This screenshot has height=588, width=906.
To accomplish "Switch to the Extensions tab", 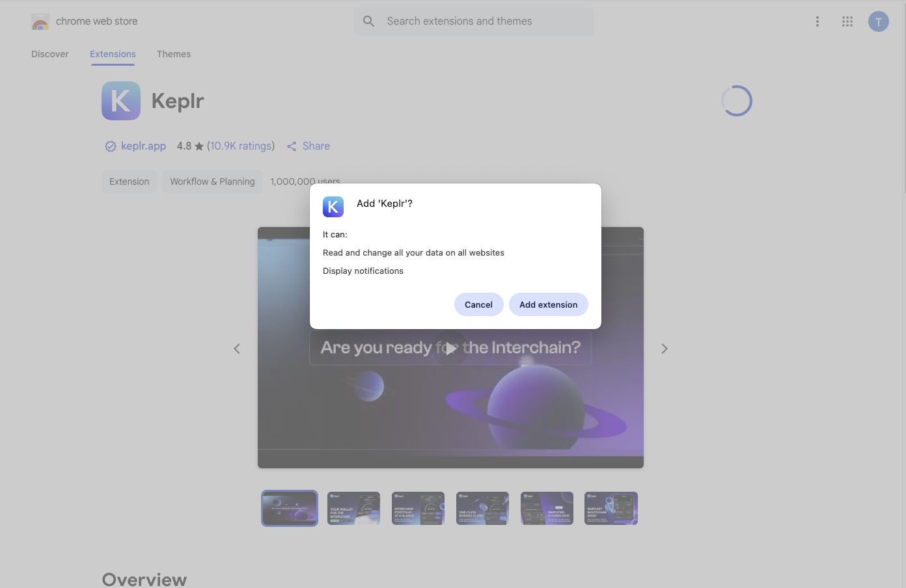I will point(113,54).
